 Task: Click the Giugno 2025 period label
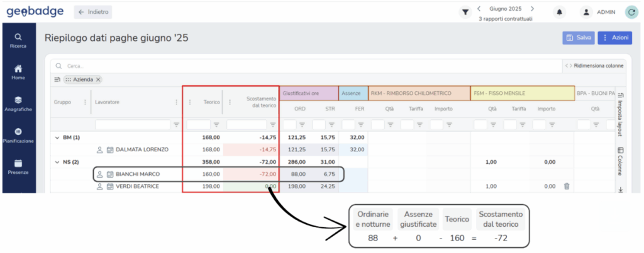tap(506, 9)
